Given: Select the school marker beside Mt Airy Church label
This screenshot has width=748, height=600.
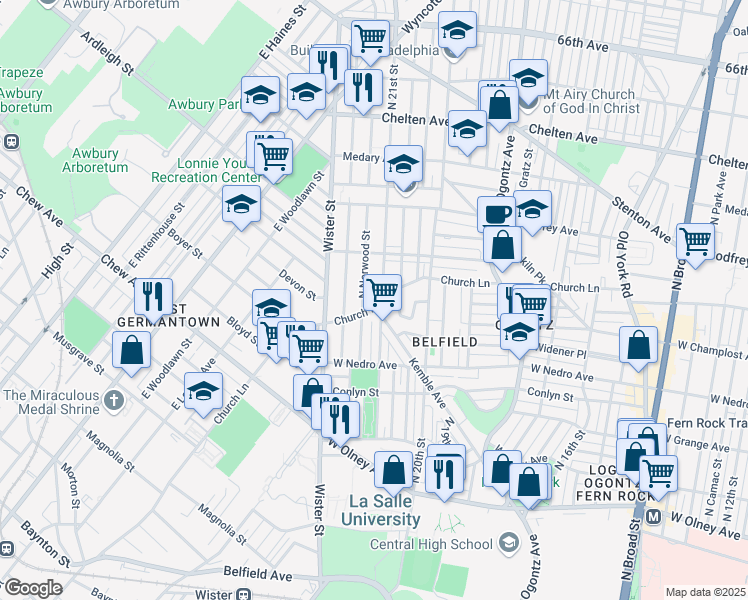Looking at the screenshot, I should [x=528, y=79].
